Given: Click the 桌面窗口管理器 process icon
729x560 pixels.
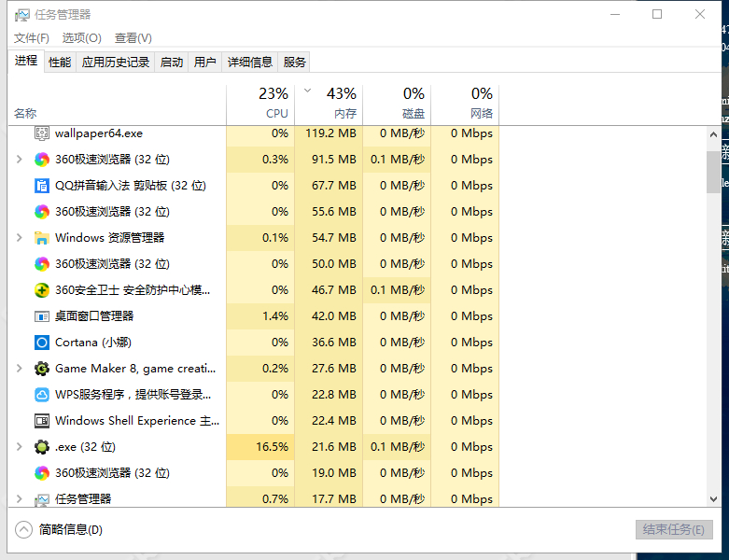Looking at the screenshot, I should [42, 316].
